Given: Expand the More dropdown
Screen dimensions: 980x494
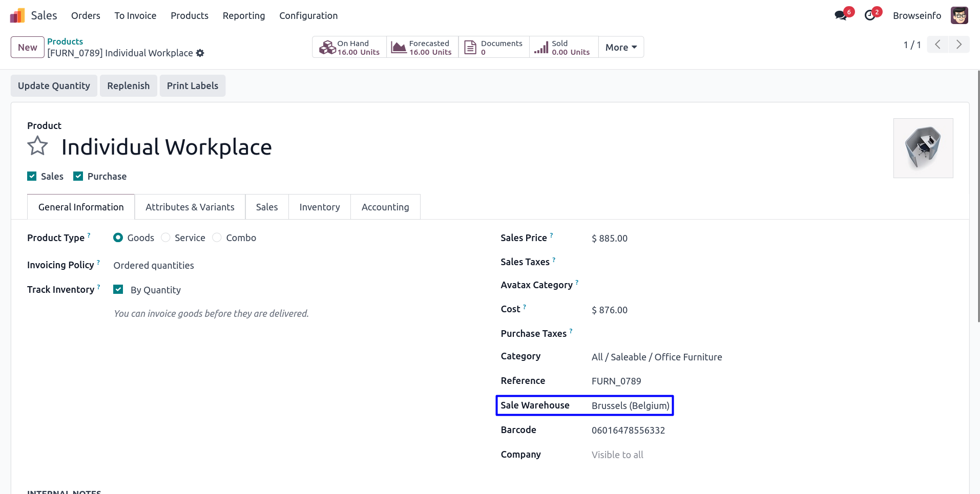Looking at the screenshot, I should click(621, 47).
